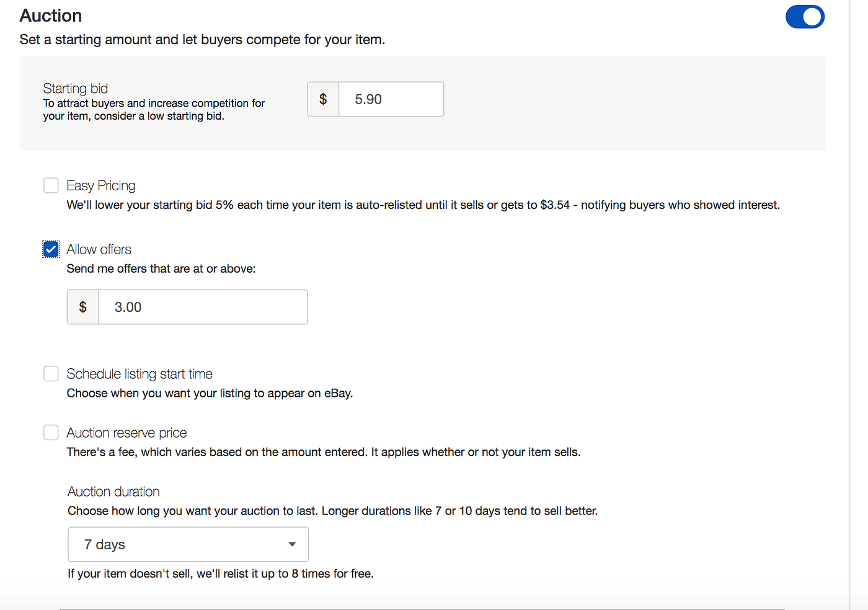This screenshot has height=610, width=868.
Task: Click the minimum offer amount field
Action: click(203, 307)
